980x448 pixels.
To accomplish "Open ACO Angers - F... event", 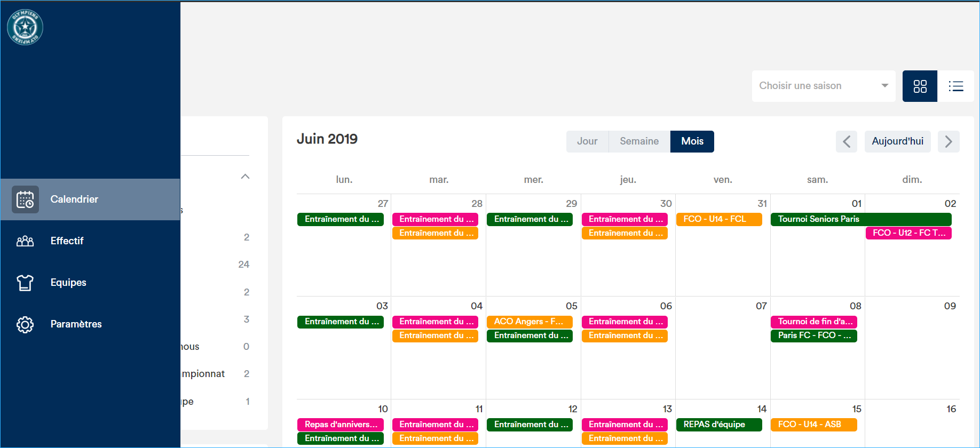I will point(529,322).
